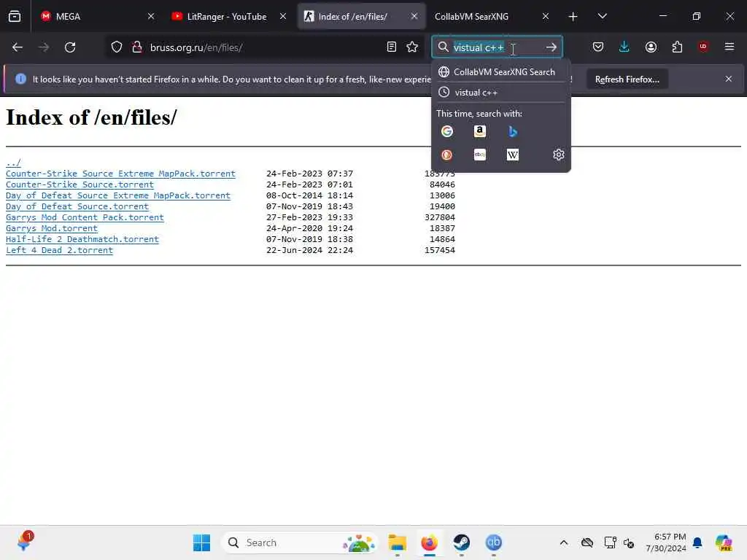Show hidden system tray icons
Screen dimensions: 747x560
(564, 542)
